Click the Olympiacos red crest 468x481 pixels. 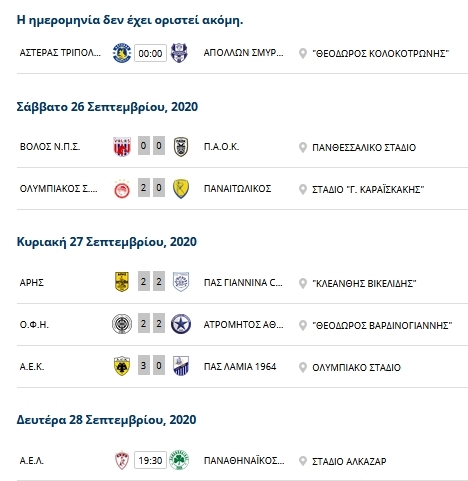point(122,189)
